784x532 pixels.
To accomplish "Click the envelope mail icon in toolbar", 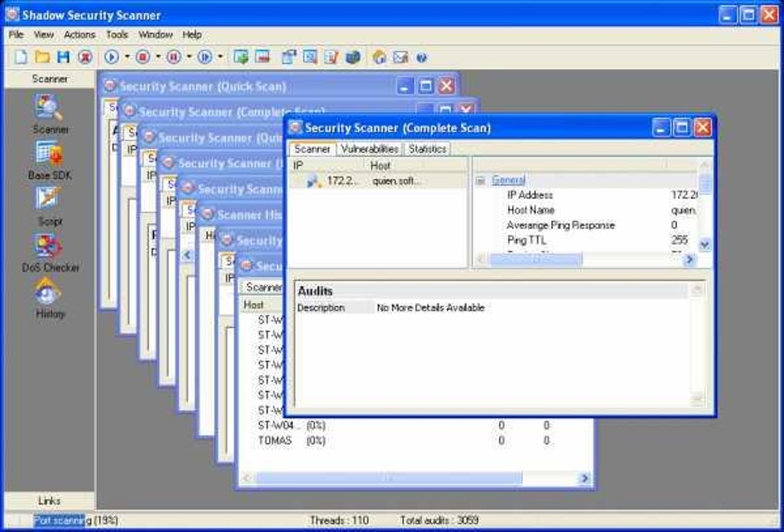I will (400, 57).
